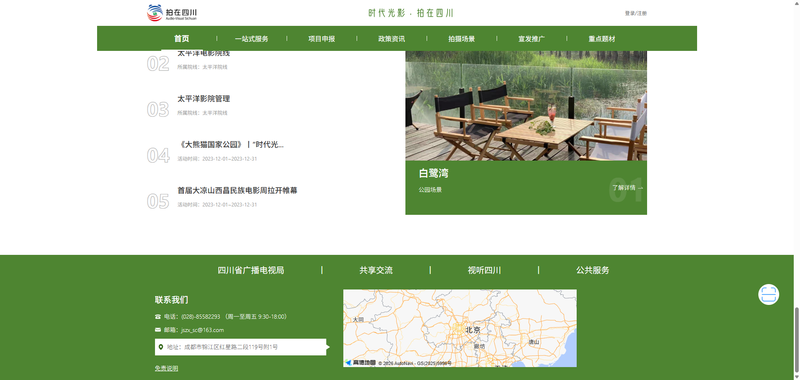
Task: Click the telephone icon under 联系我们
Action: [158, 317]
